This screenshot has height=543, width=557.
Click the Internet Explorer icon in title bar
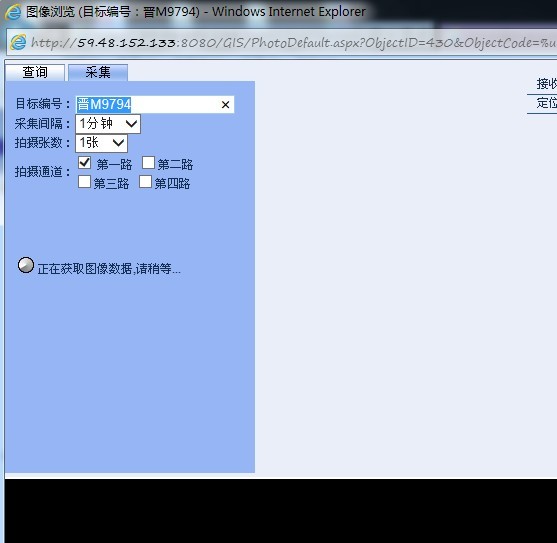pyautogui.click(x=13, y=12)
